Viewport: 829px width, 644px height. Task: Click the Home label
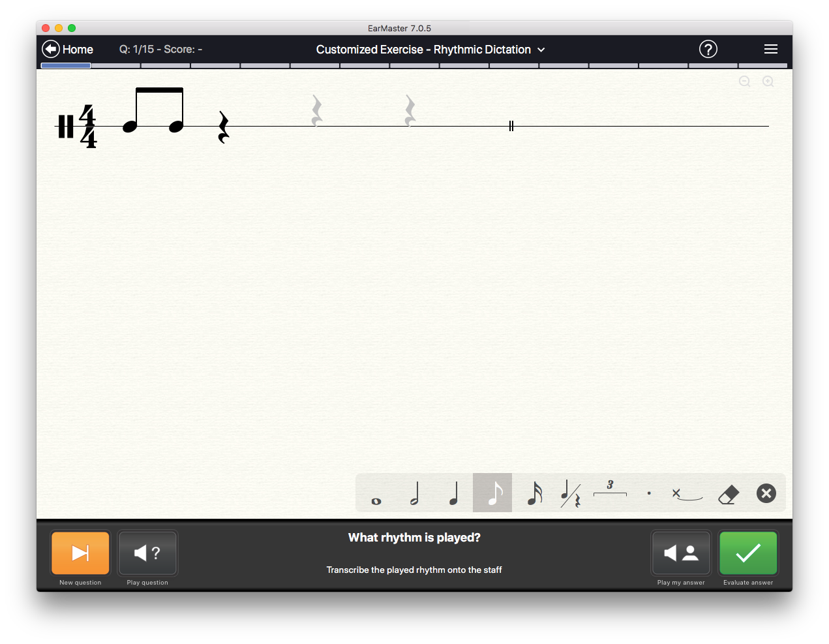point(78,50)
